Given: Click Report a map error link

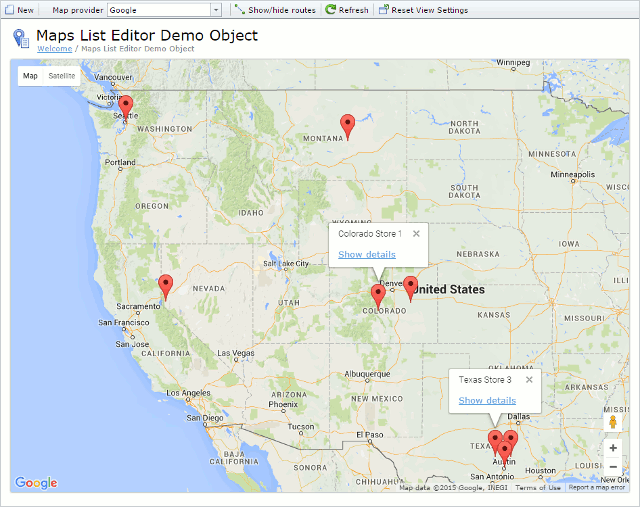Looking at the screenshot, I should [596, 487].
